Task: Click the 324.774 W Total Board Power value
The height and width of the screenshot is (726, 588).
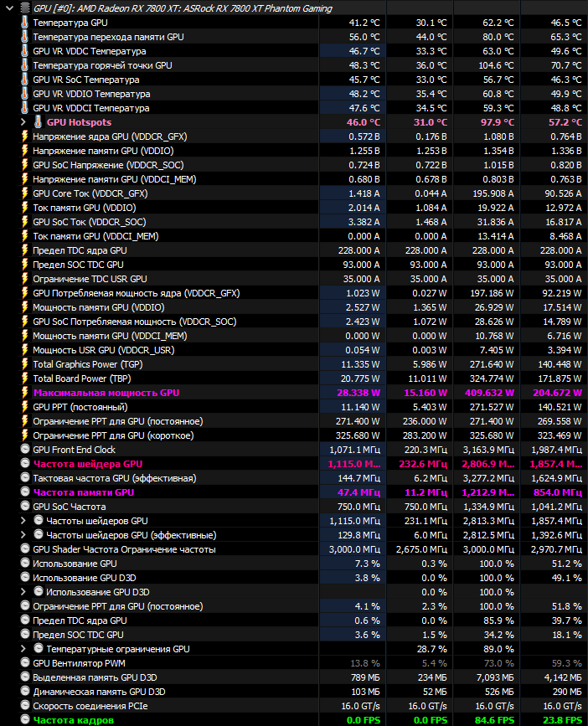Action: pyautogui.click(x=491, y=378)
